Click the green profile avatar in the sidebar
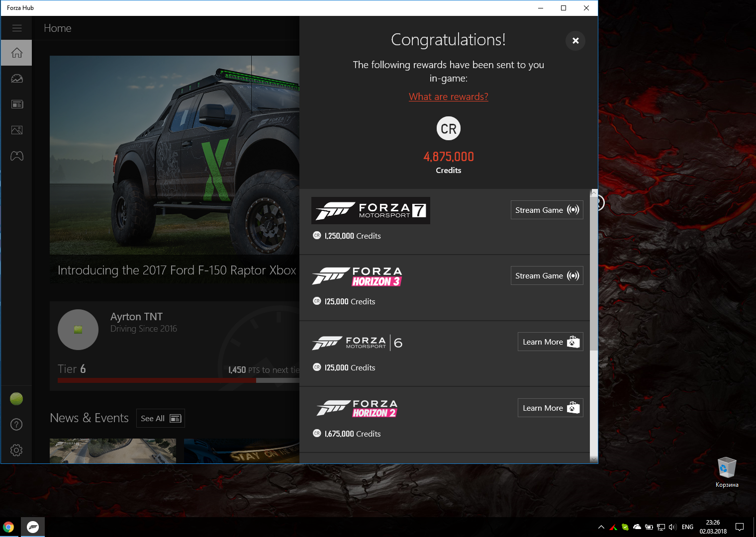756x537 pixels. [16, 399]
